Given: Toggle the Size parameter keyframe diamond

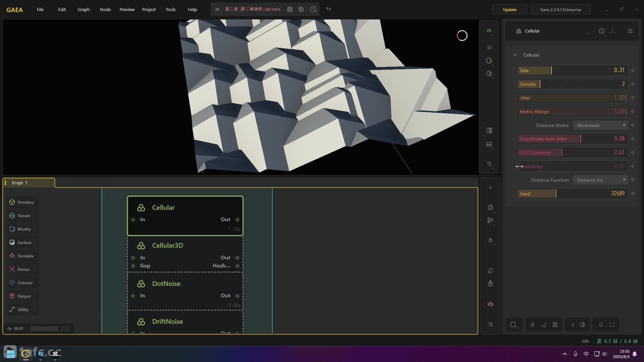Looking at the screenshot, I should pyautogui.click(x=633, y=70).
